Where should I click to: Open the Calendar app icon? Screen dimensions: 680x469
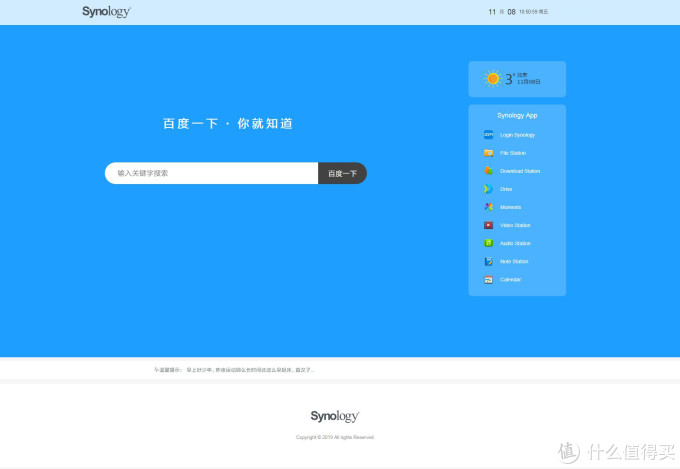point(488,279)
